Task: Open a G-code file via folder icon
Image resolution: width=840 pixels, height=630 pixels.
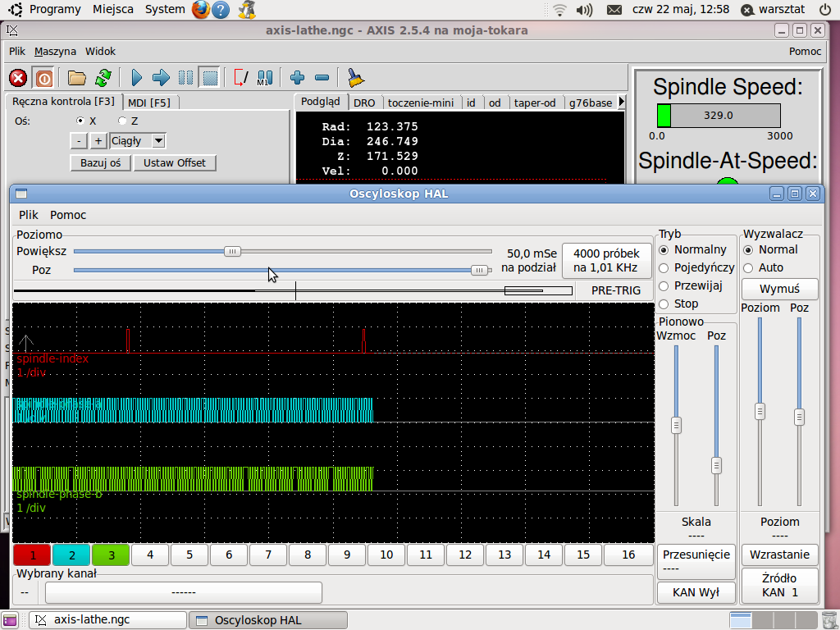Action: pos(76,78)
